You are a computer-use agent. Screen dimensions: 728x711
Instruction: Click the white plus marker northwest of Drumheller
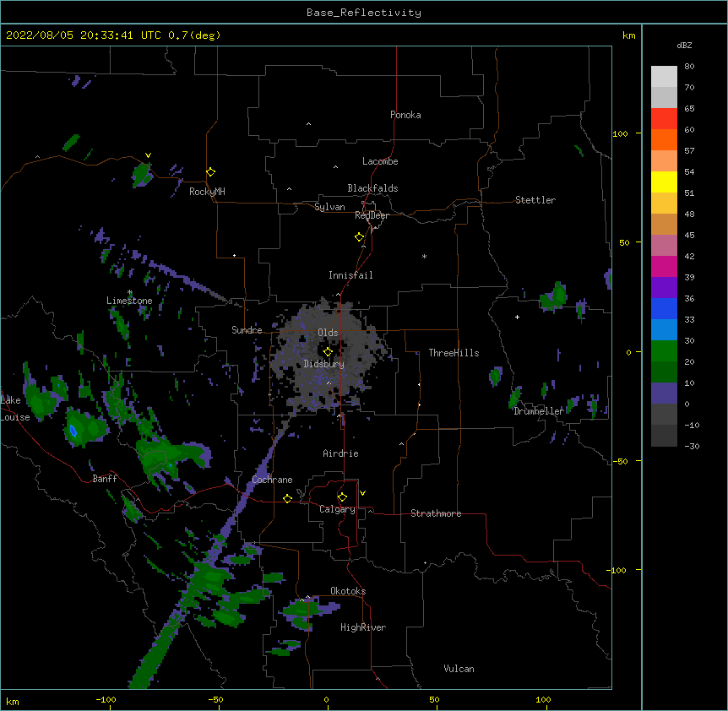[517, 317]
